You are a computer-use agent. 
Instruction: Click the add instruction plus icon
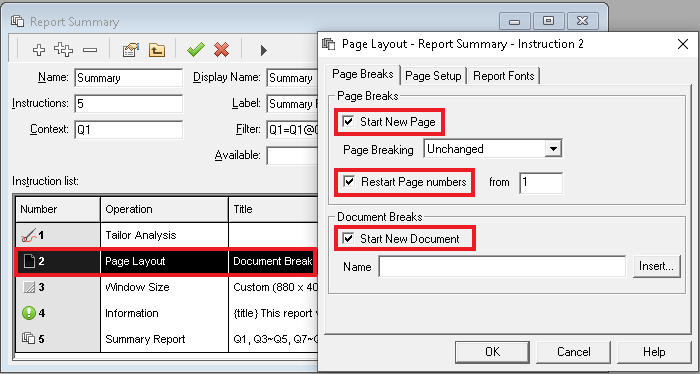point(39,50)
